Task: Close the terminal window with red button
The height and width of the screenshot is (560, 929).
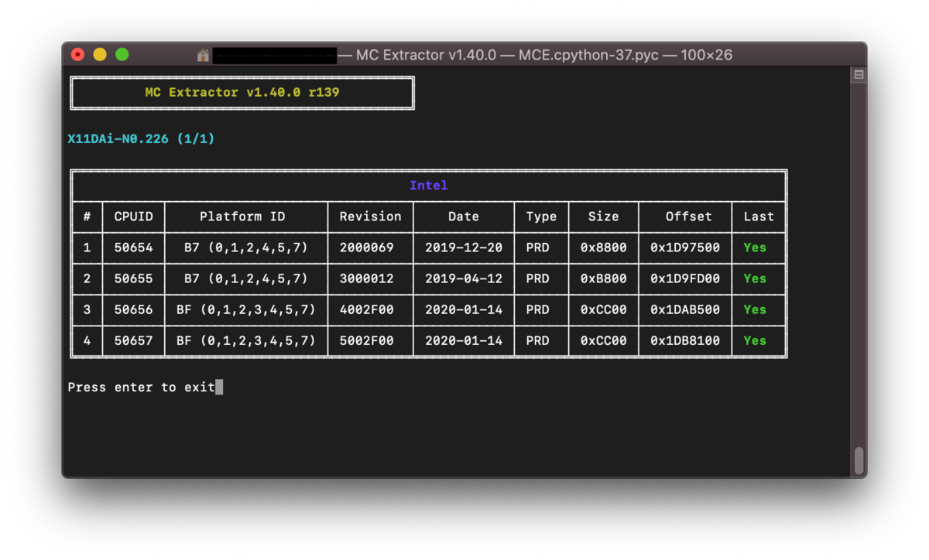Action: click(x=77, y=54)
